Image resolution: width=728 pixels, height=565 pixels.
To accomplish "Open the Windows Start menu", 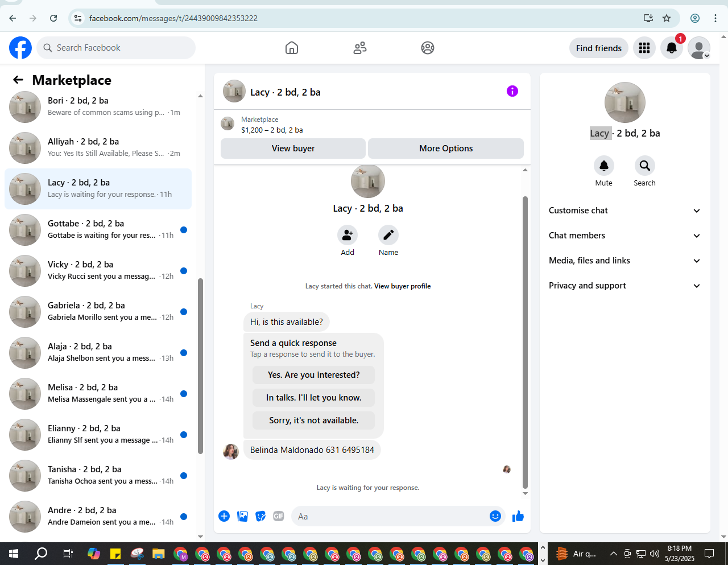I will (x=14, y=553).
